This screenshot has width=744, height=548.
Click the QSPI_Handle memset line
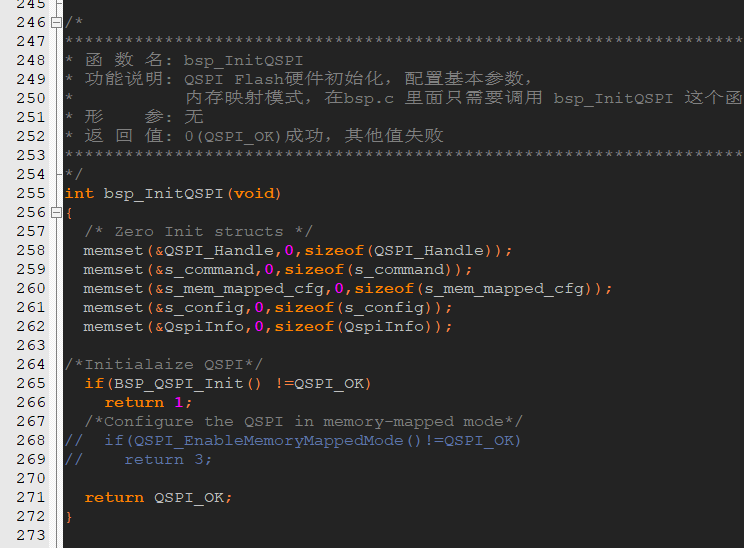click(298, 251)
